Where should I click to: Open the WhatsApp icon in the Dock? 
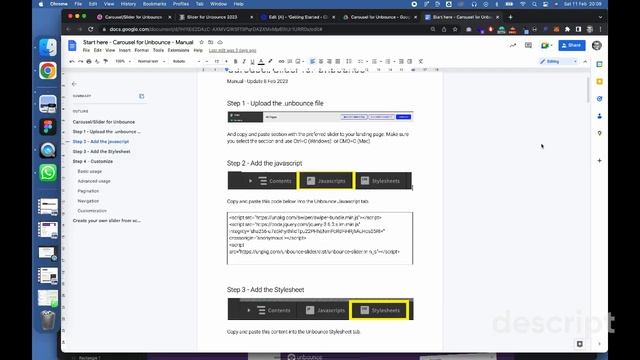pos(48,173)
